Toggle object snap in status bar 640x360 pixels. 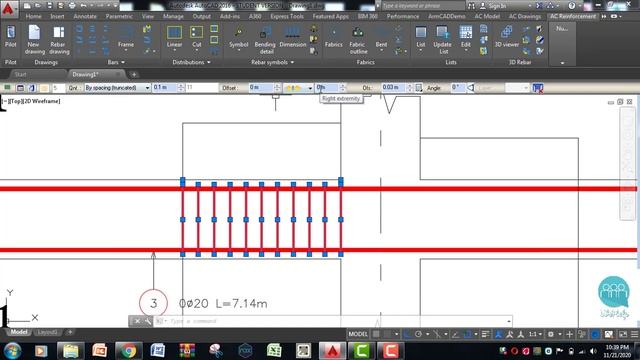point(468,334)
